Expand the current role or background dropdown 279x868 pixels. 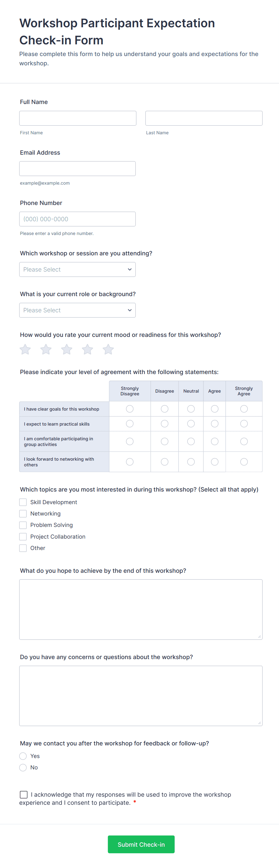tap(77, 310)
